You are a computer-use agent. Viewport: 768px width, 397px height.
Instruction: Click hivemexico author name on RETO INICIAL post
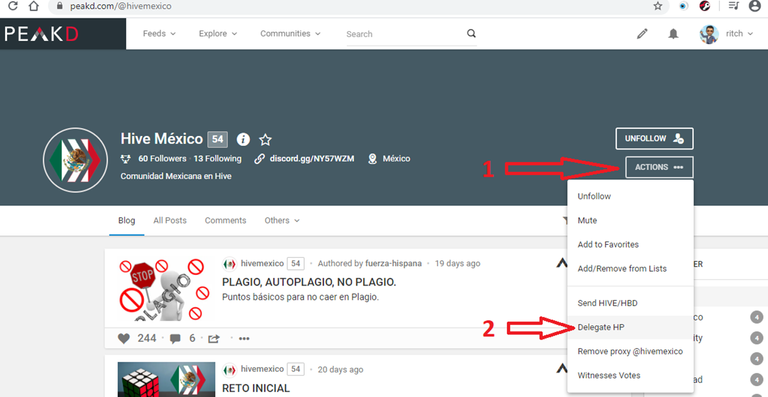coord(262,369)
